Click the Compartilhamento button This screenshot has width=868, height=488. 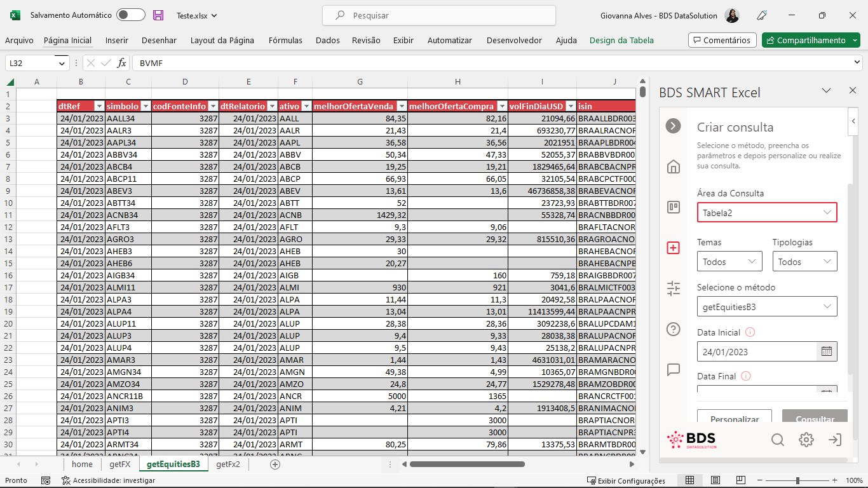pyautogui.click(x=811, y=40)
